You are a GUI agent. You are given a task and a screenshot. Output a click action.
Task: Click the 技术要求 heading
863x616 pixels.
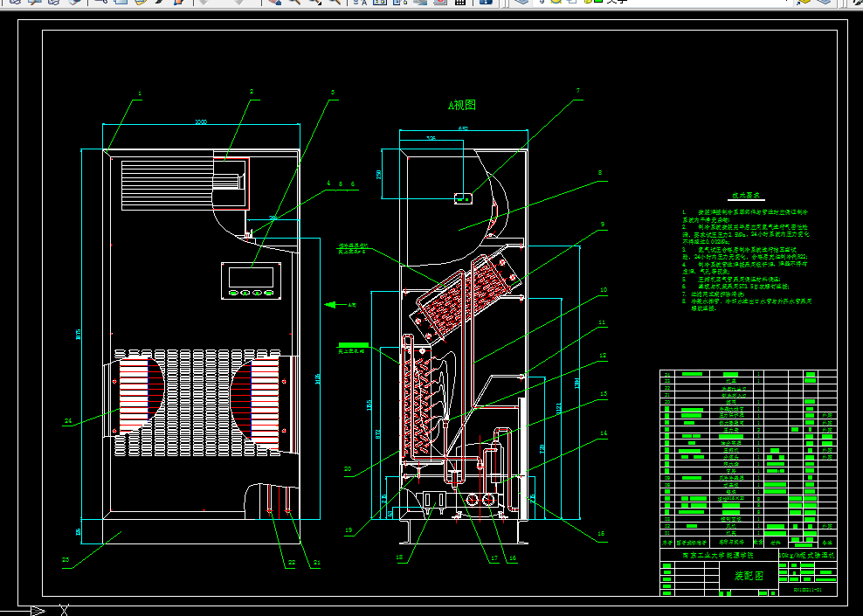pyautogui.click(x=746, y=196)
